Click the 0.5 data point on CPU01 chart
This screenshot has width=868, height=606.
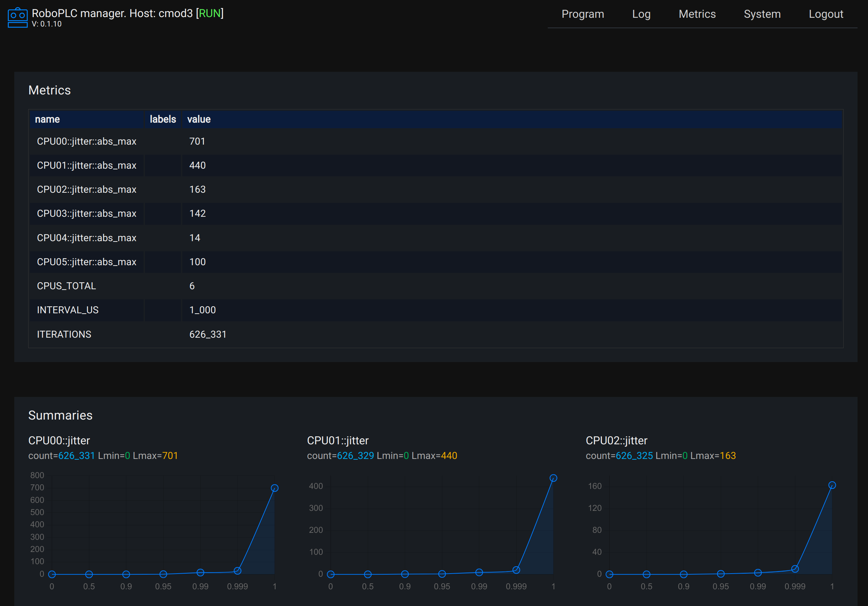click(x=368, y=574)
